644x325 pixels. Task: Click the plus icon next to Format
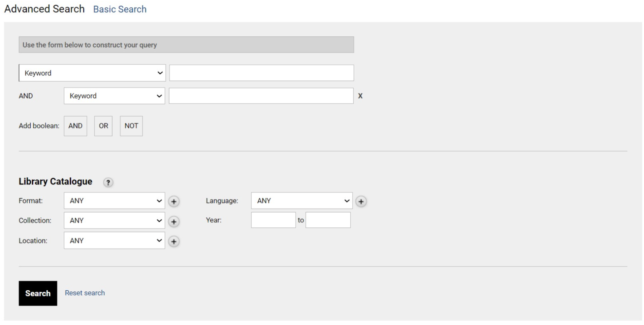[173, 201]
